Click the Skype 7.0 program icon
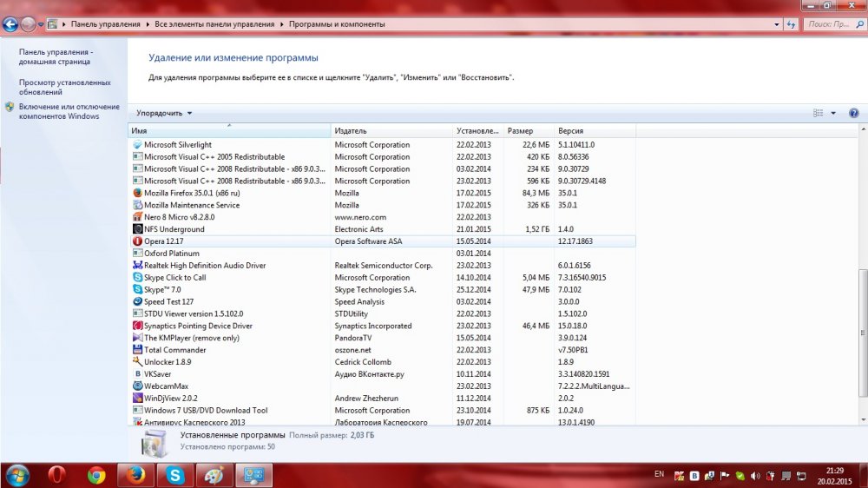Screen dimensions: 868x488 coord(137,290)
